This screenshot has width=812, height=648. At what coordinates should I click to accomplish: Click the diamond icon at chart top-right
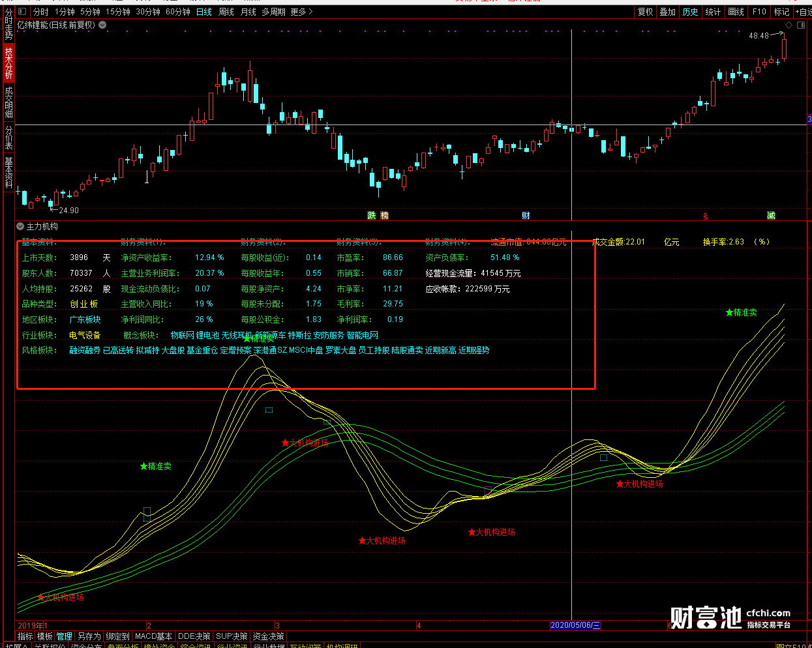[789, 25]
